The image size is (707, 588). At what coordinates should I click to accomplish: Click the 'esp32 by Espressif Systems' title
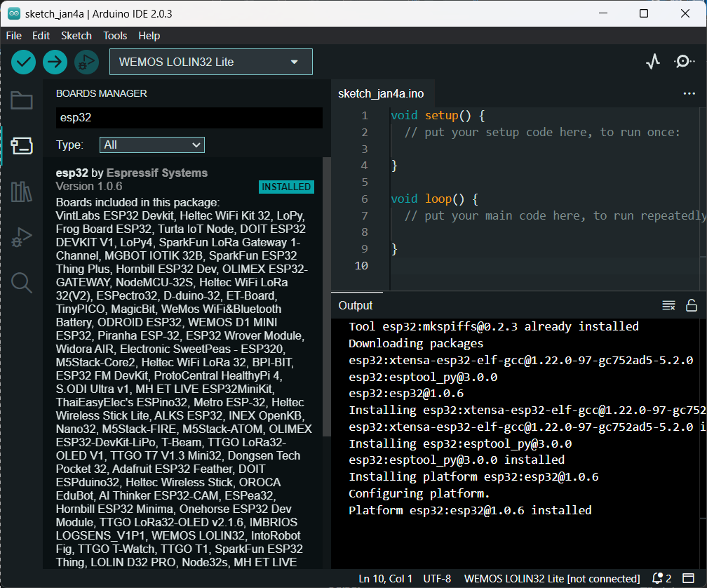click(x=132, y=173)
